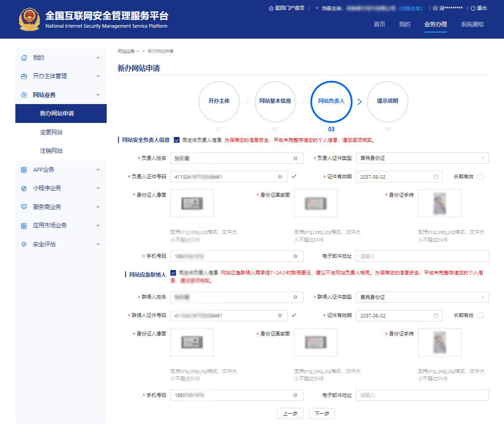
Task: Open the 联络人证件类型 dropdown
Action: point(422,297)
